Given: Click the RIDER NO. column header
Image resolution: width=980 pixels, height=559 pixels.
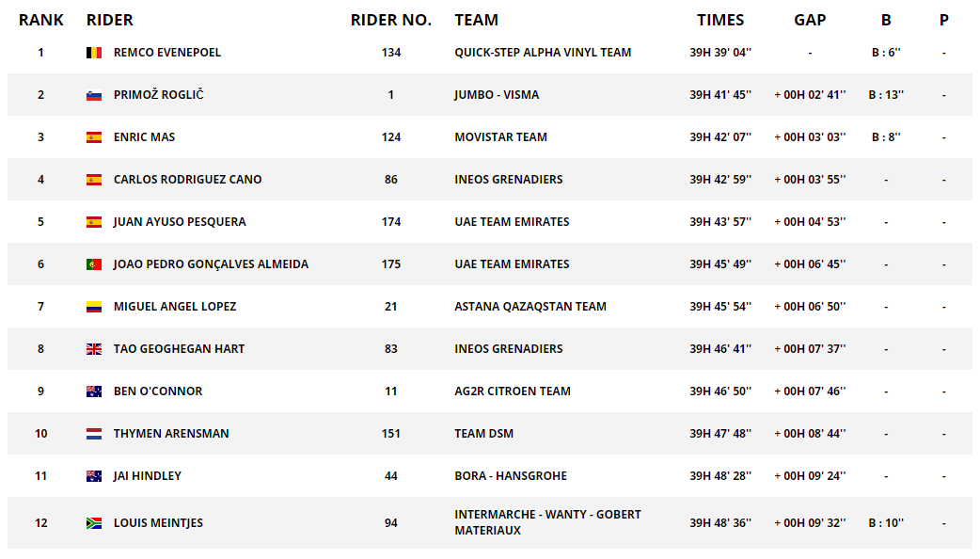Looking at the screenshot, I should click(390, 20).
